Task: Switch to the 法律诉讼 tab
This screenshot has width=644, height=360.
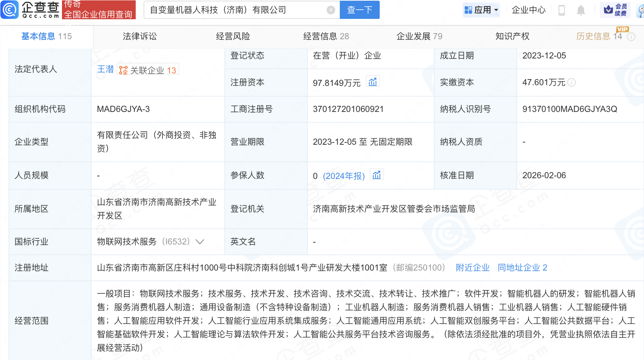Action: [x=140, y=36]
